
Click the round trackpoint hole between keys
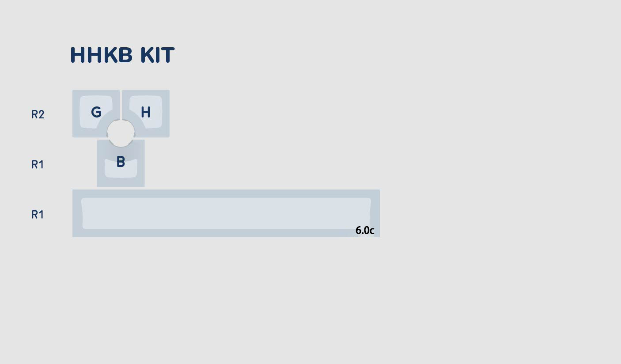coord(121,133)
